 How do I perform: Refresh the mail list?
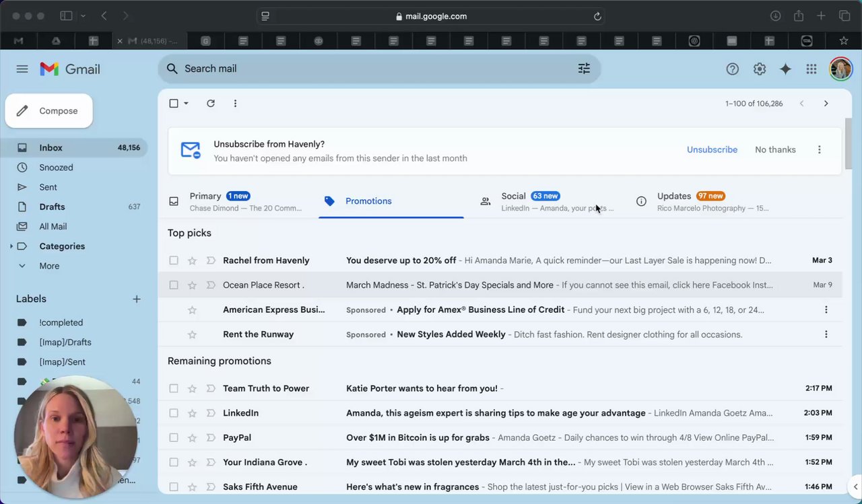tap(211, 104)
